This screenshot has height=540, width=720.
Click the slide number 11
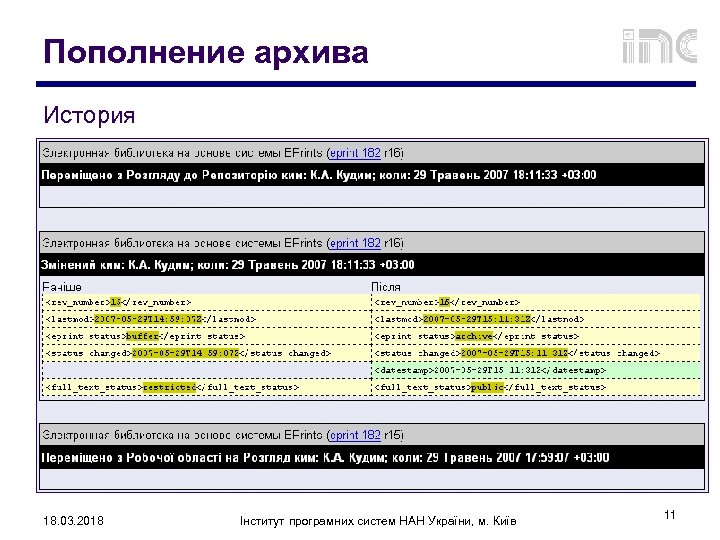[x=670, y=515]
